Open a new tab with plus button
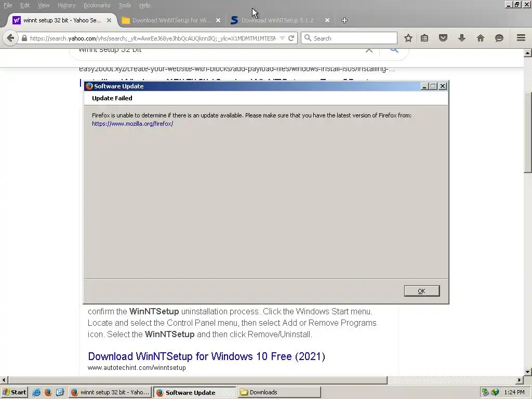This screenshot has width=532, height=399. (344, 20)
